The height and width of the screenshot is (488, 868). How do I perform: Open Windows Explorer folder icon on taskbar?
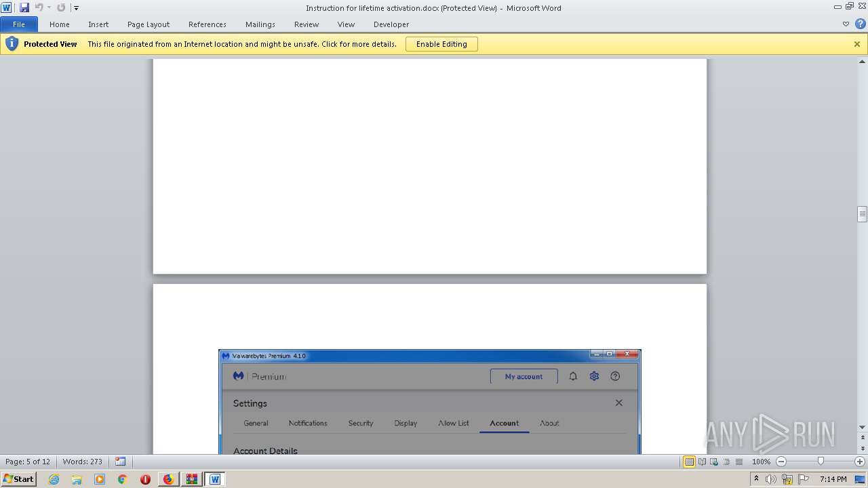tap(77, 479)
